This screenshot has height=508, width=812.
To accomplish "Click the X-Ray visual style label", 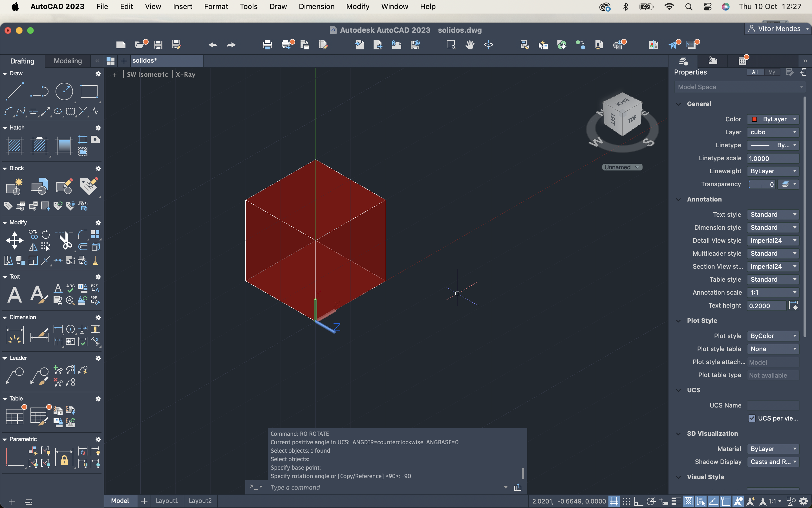I will pos(186,74).
